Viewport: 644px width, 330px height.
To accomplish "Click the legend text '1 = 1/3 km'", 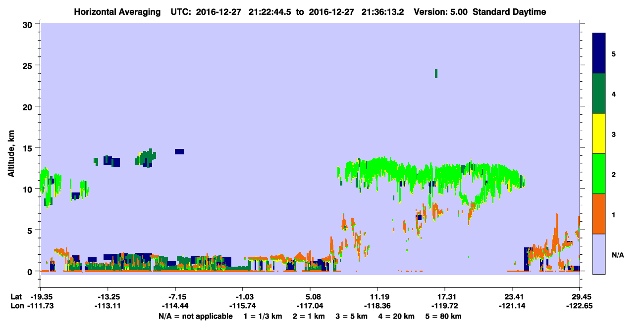I will [x=263, y=316].
